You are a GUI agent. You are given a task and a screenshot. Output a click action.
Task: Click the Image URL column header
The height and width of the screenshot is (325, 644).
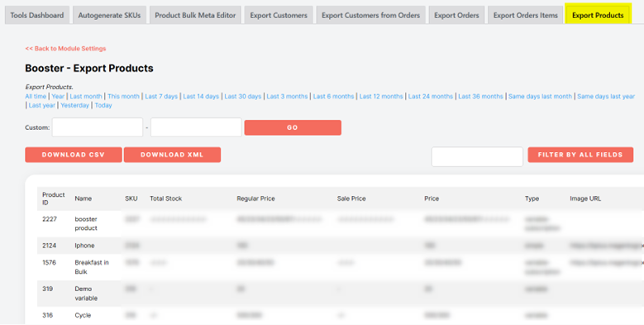584,198
